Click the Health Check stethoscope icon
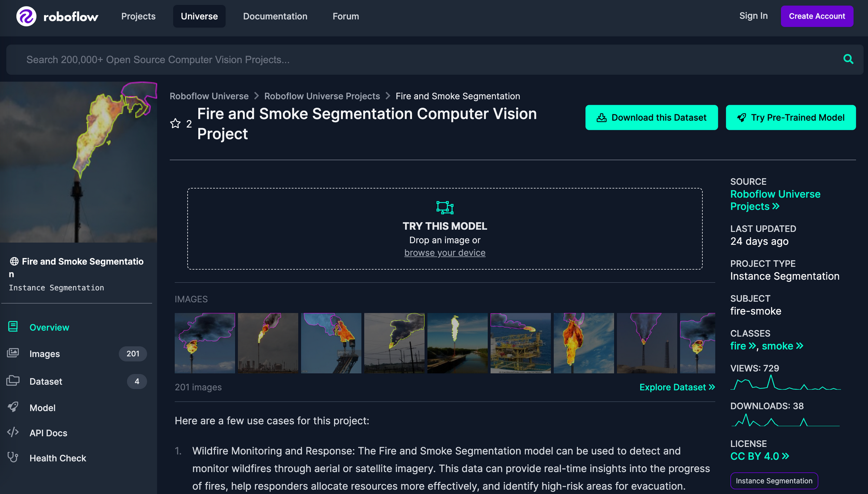Screen dimensions: 868x494 [13, 457]
